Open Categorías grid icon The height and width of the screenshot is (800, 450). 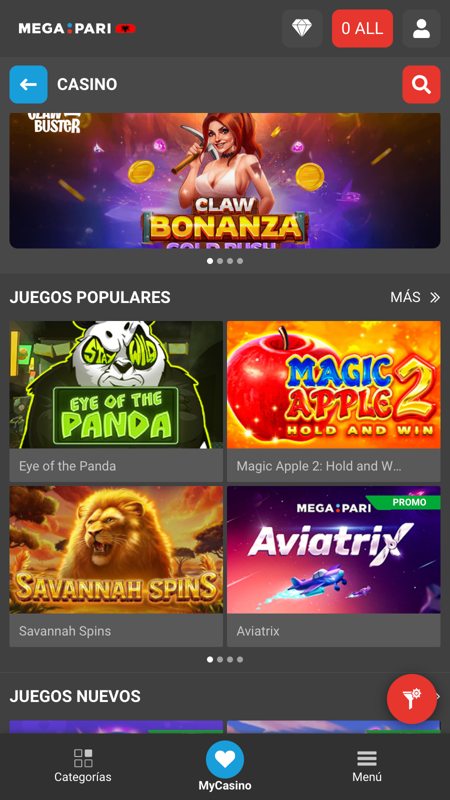[x=83, y=758]
